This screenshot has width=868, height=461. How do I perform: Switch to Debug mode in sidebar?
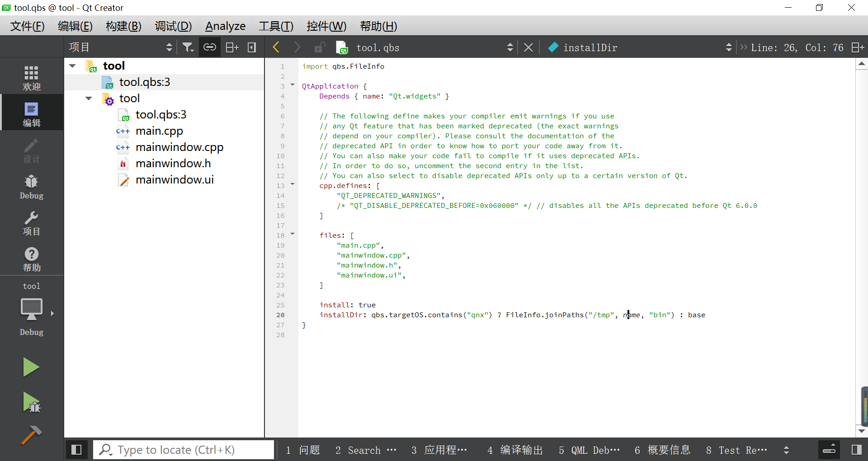tap(32, 187)
